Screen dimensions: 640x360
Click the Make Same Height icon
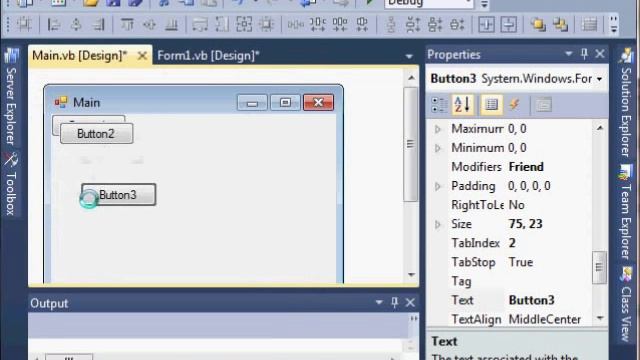[222, 25]
